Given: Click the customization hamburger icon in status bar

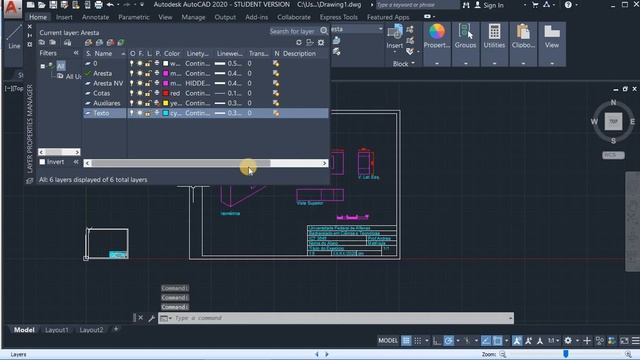Looking at the screenshot, I should tap(636, 340).
